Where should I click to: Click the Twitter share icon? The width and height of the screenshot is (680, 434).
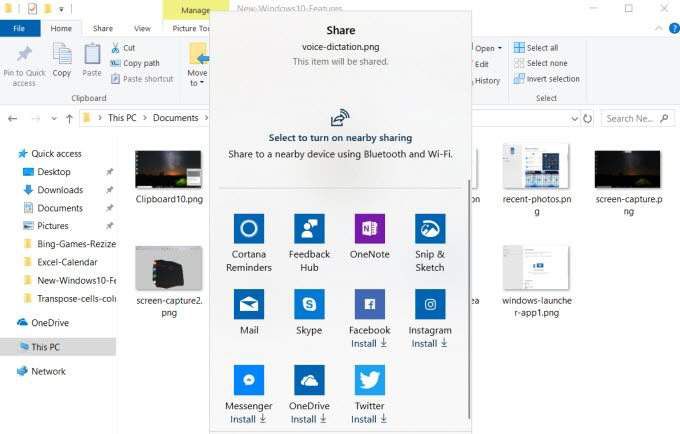click(369, 380)
